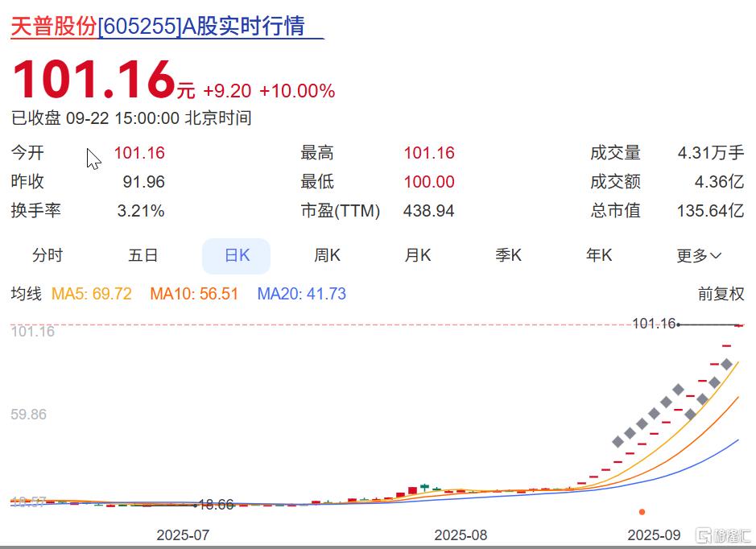Click the 总市值 label
This screenshot has height=549, width=756.
[616, 211]
